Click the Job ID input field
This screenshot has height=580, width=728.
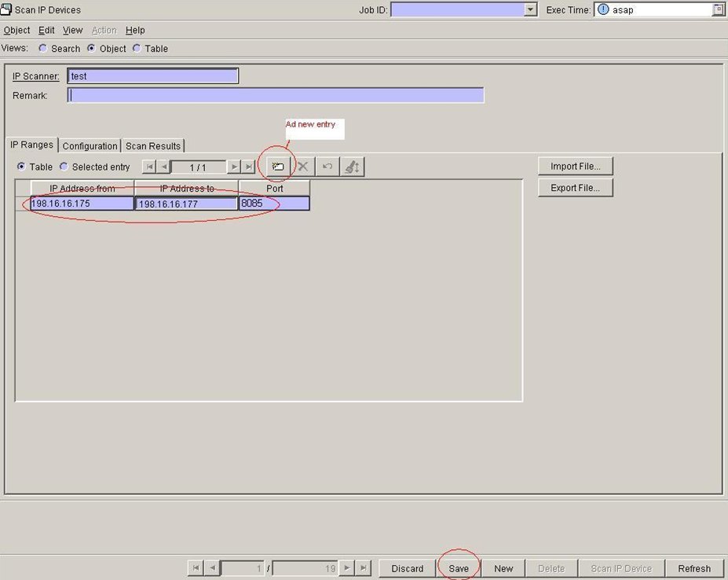[458, 9]
